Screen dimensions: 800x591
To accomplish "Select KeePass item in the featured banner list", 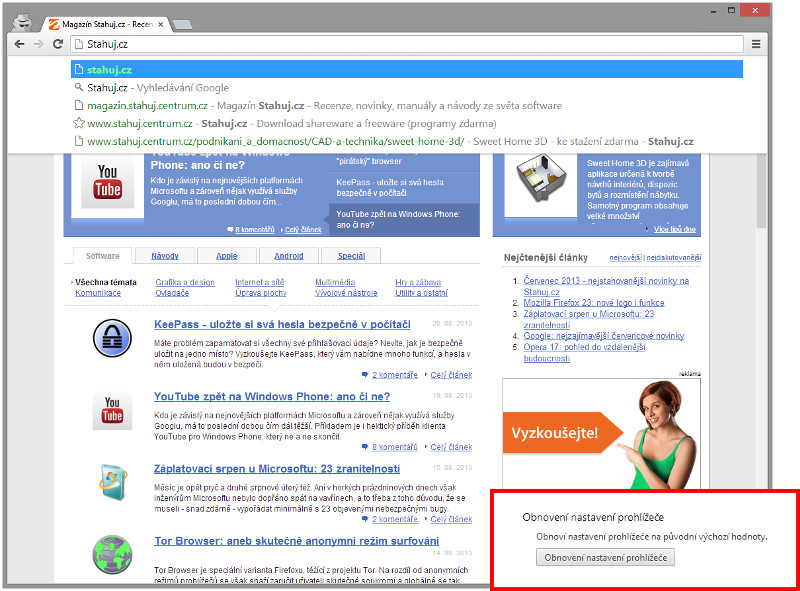I will pos(390,187).
